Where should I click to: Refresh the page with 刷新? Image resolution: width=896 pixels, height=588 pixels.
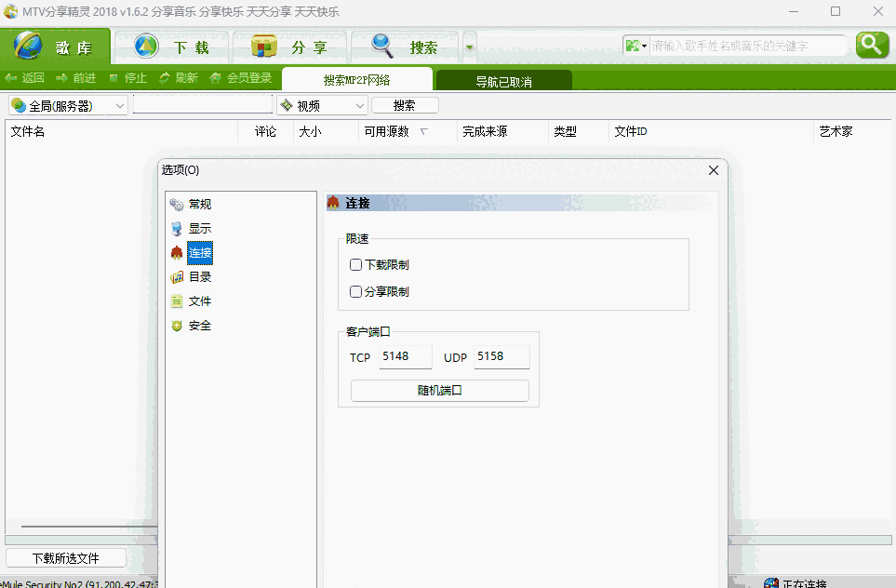[178, 78]
